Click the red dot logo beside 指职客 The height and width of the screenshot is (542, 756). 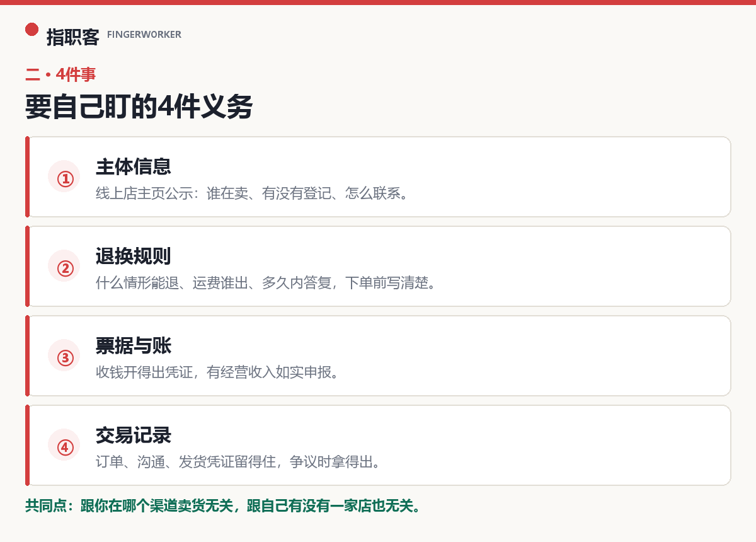click(x=32, y=30)
